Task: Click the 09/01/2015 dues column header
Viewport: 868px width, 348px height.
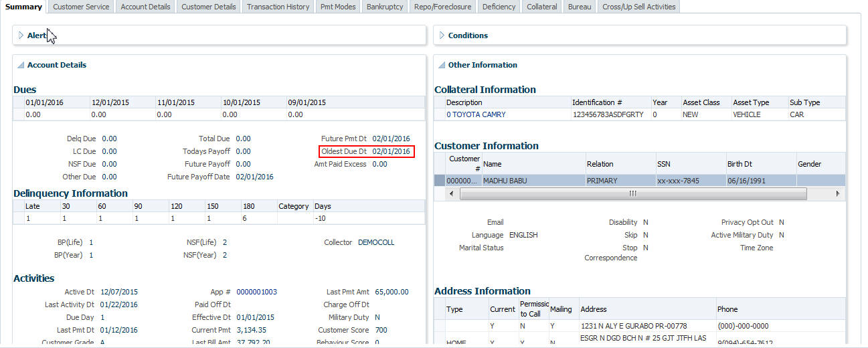Action: (x=307, y=102)
